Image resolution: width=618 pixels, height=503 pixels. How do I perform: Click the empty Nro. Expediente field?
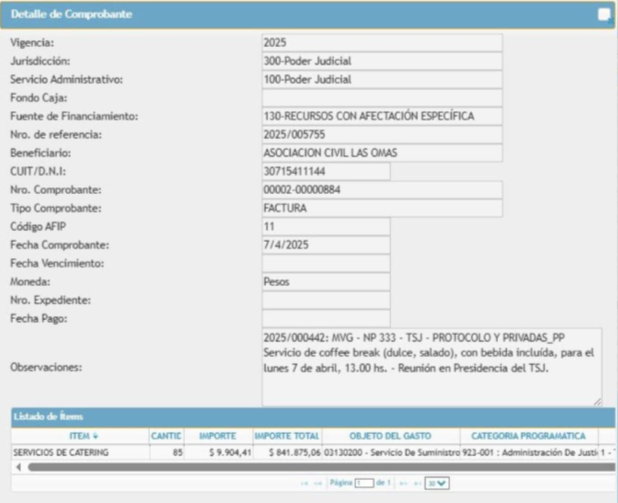tap(326, 300)
